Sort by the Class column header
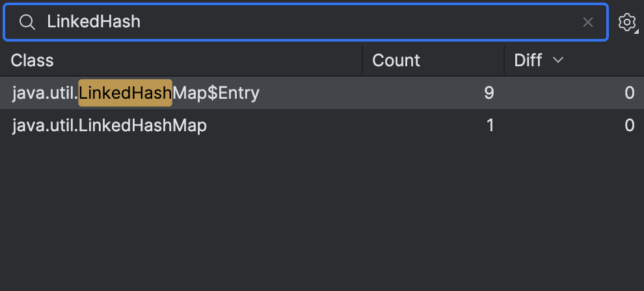The image size is (644, 291). (x=33, y=60)
